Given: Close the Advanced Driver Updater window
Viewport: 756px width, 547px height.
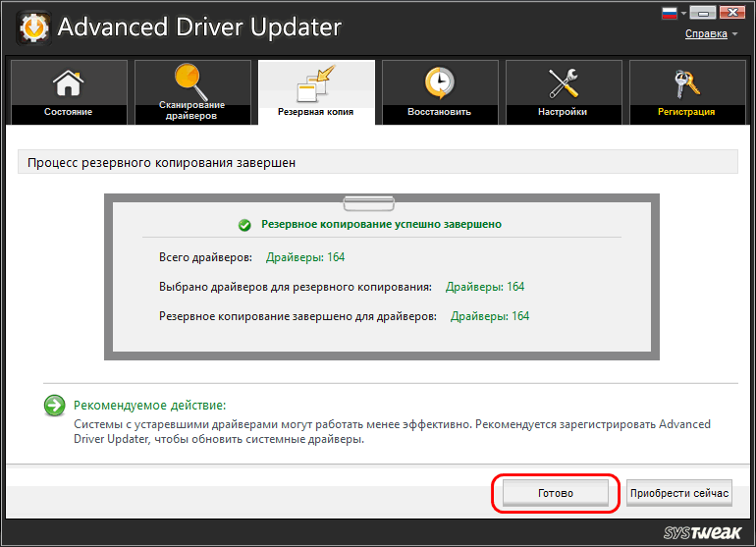Looking at the screenshot, I should point(732,13).
